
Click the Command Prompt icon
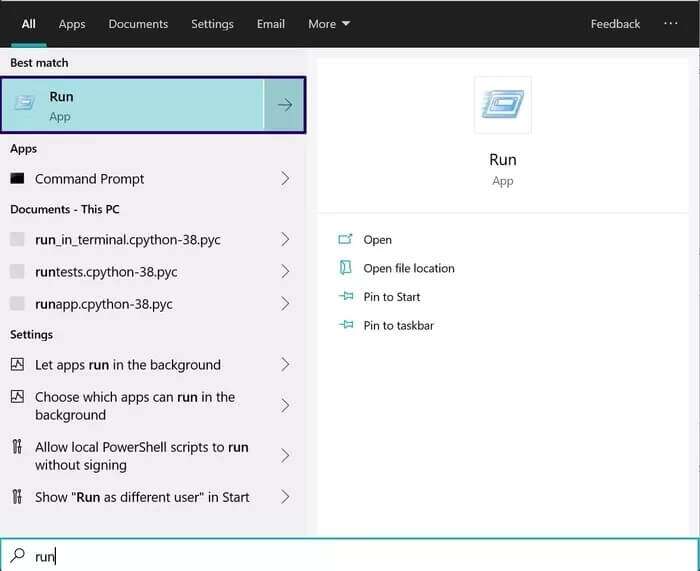pyautogui.click(x=17, y=179)
